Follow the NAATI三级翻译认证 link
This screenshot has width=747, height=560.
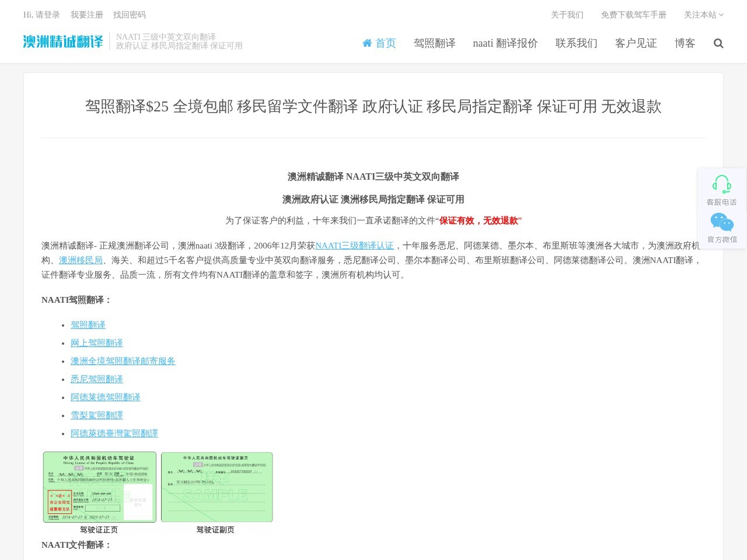[x=355, y=246]
